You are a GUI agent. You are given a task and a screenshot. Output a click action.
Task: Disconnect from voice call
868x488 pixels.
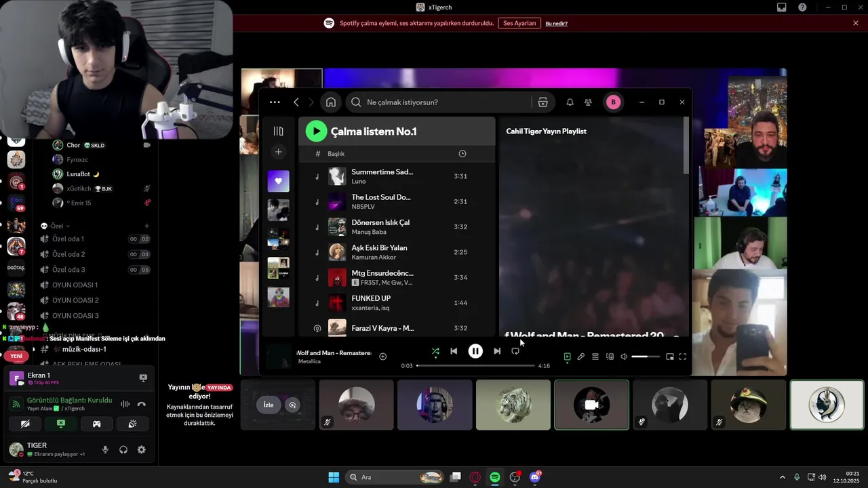(x=142, y=404)
